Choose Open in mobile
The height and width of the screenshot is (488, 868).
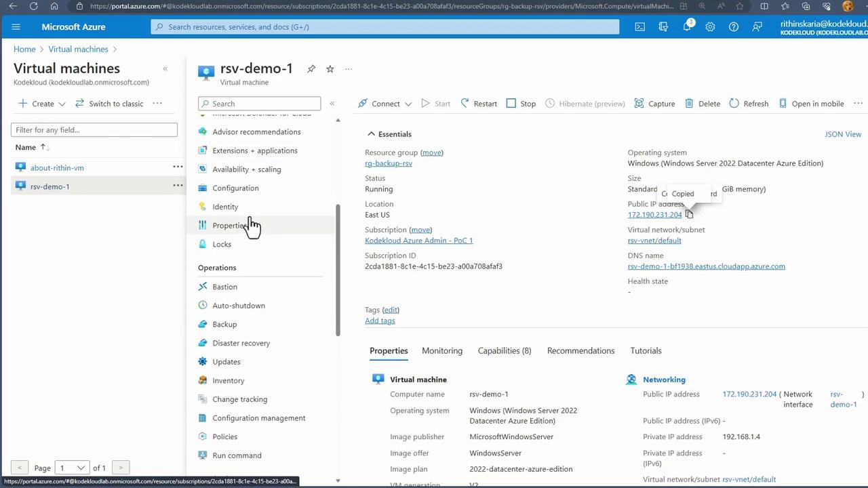point(811,104)
